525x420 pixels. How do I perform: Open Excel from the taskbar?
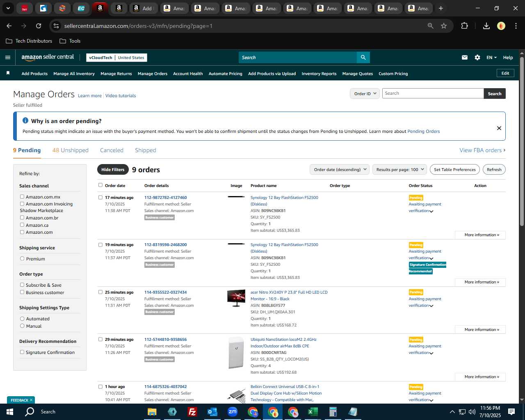[313, 412]
